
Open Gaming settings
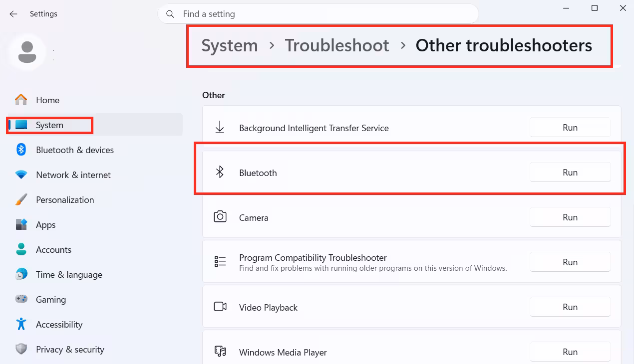[95, 300]
